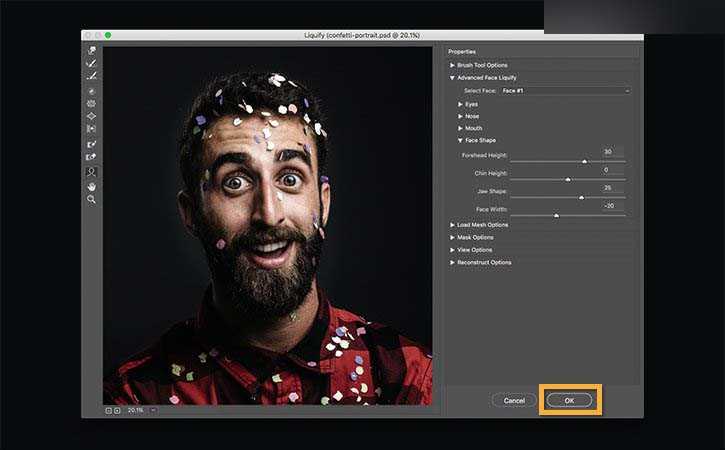Click OK to apply Liquify changes
The image size is (725, 450).
pyautogui.click(x=569, y=400)
